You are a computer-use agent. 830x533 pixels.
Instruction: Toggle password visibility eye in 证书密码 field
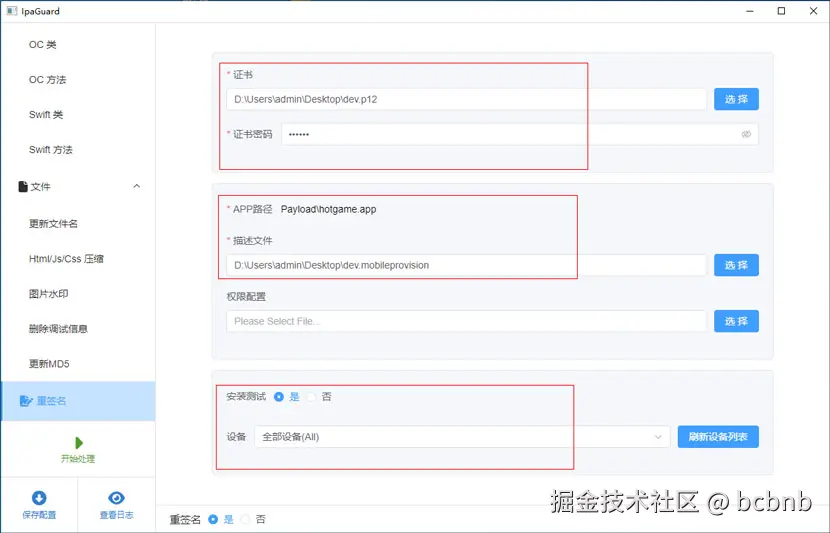pos(746,134)
